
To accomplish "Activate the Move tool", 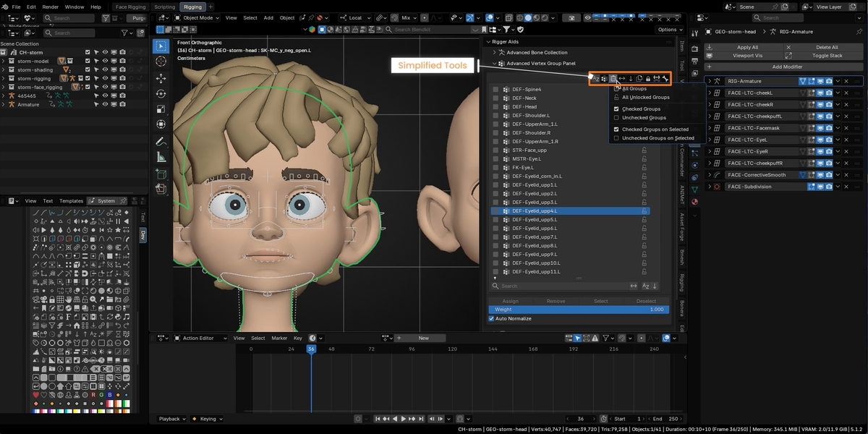I will (161, 78).
